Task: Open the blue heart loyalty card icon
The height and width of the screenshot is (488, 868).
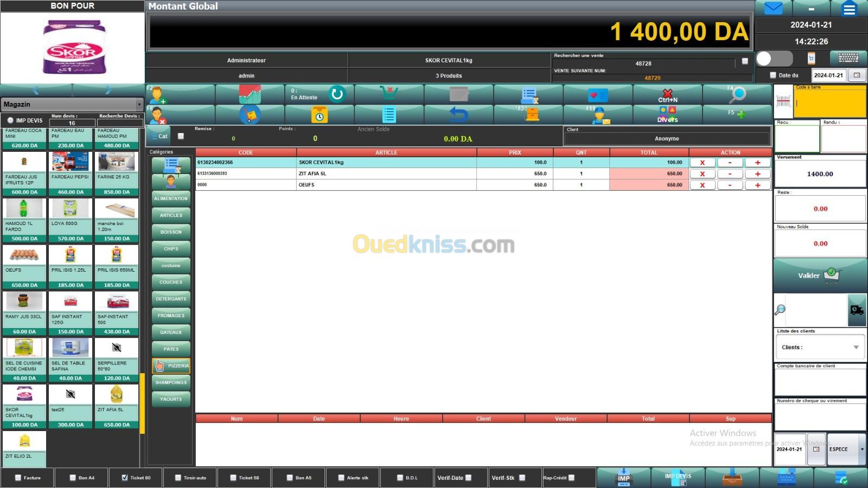Action: click(598, 95)
